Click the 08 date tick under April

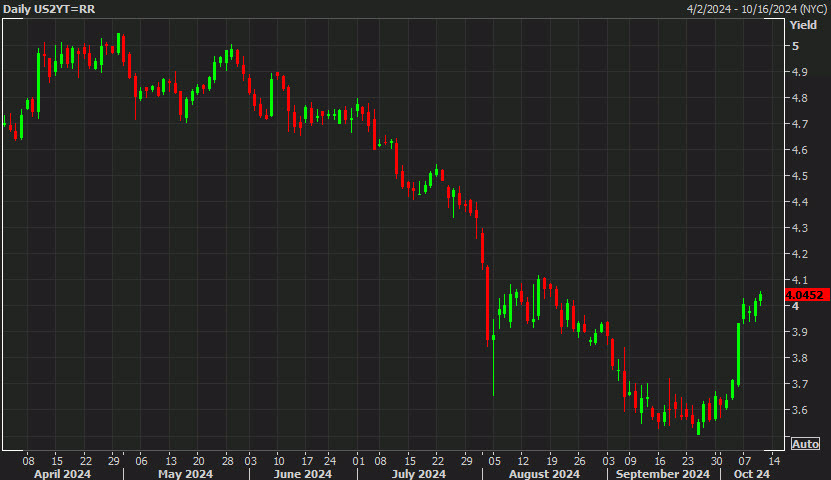(x=29, y=460)
